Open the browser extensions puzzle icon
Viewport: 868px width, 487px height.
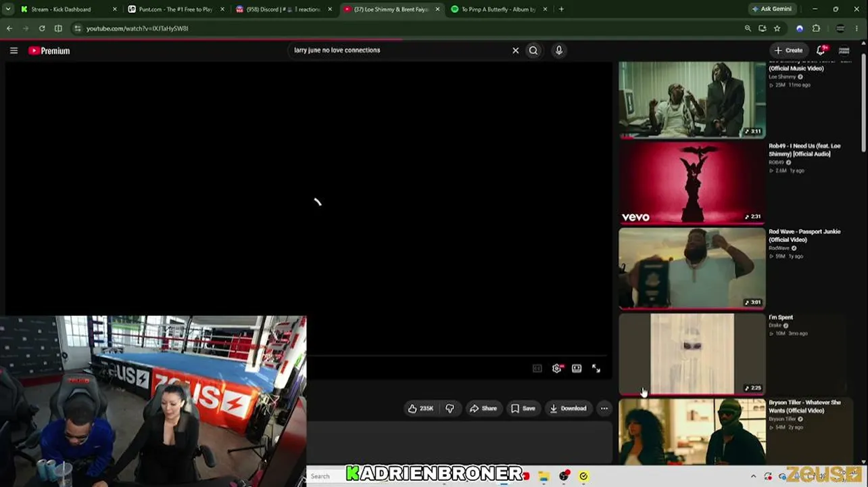(x=816, y=28)
